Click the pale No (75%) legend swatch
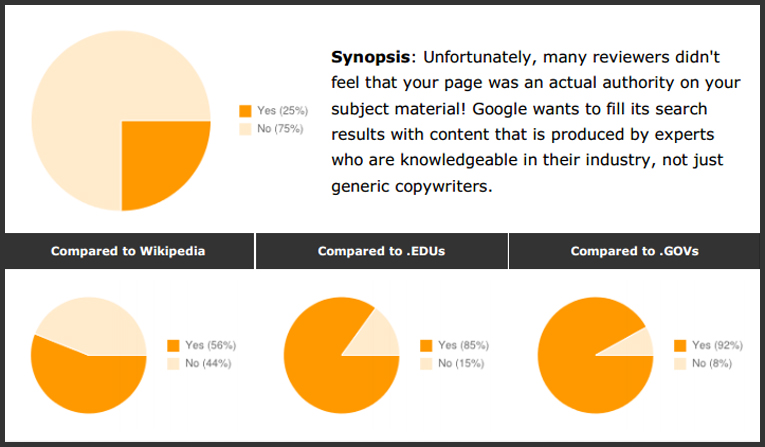The image size is (765, 447). [246, 129]
